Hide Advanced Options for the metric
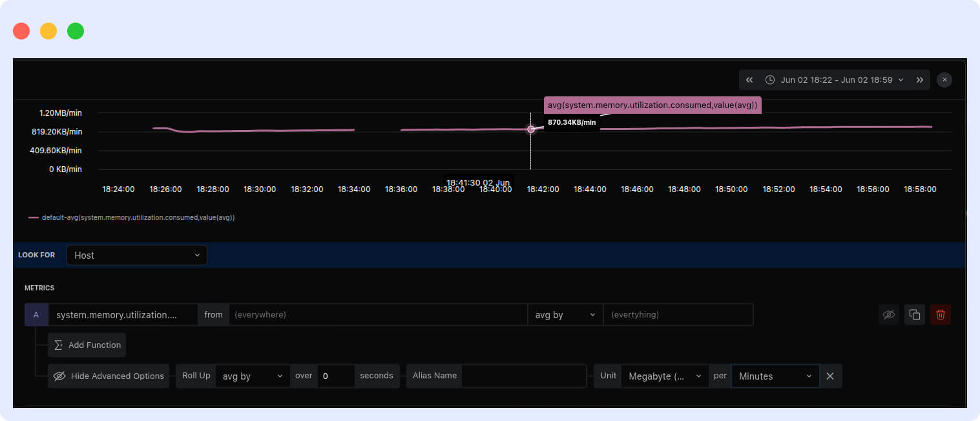The image size is (980, 421). pyautogui.click(x=109, y=376)
